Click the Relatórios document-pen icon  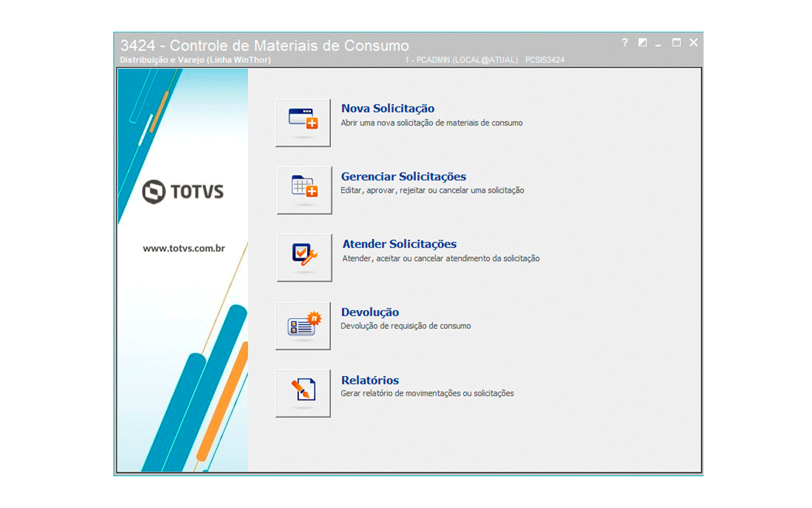coord(303,393)
